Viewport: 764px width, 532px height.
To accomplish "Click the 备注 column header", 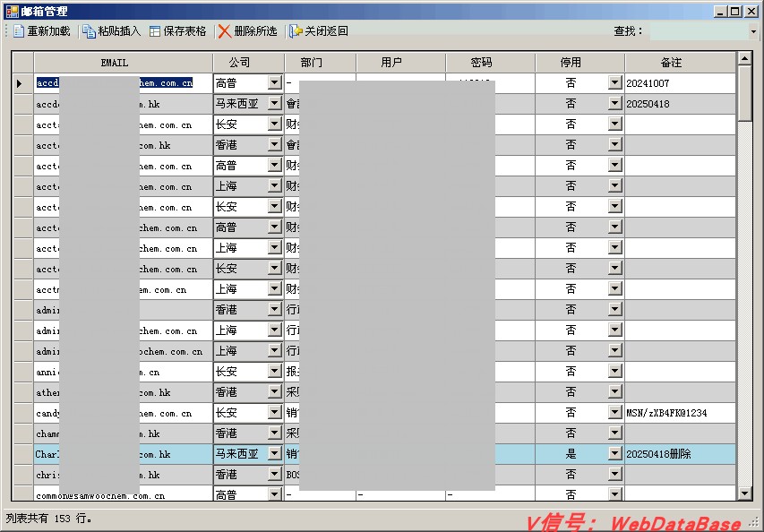I will point(680,63).
